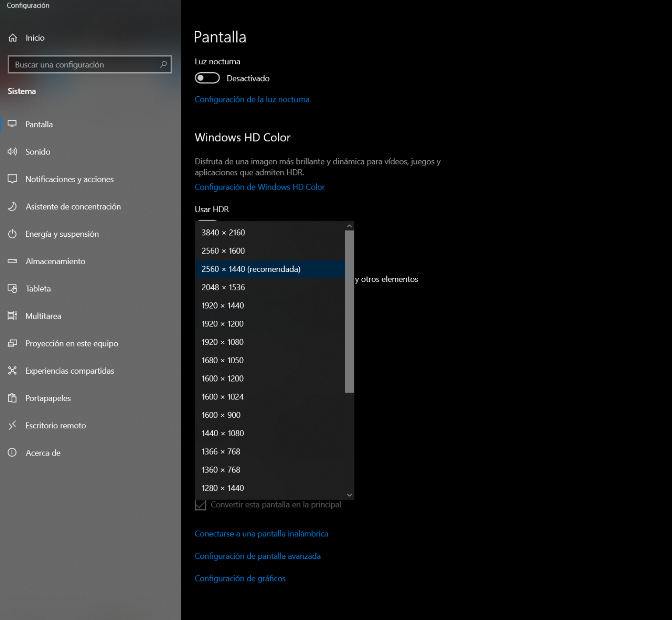Click the Sonido speaker icon
The height and width of the screenshot is (620, 672).
coord(12,151)
